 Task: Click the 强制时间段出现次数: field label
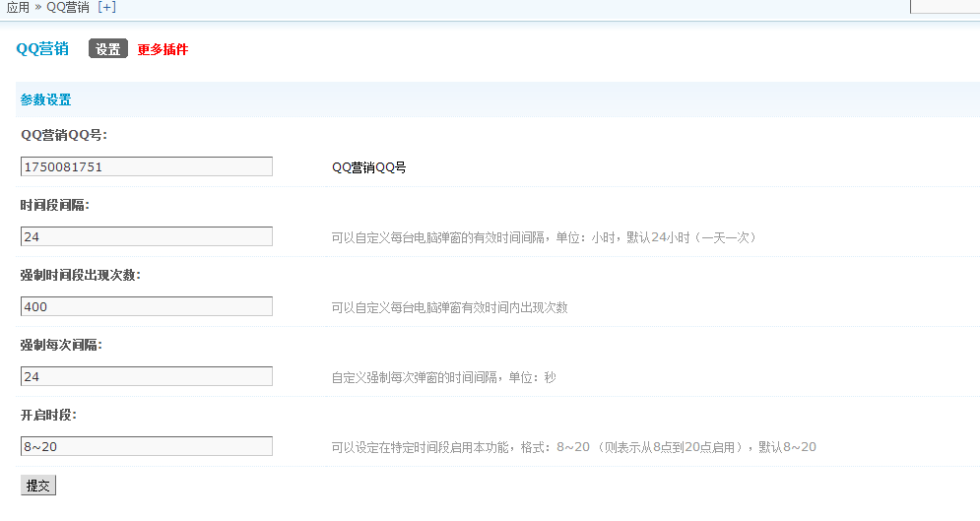click(81, 275)
